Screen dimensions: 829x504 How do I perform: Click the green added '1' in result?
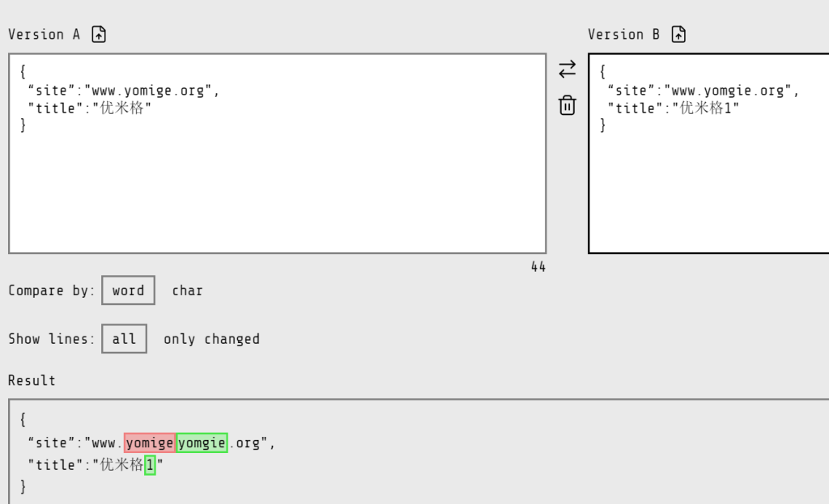pos(150,465)
